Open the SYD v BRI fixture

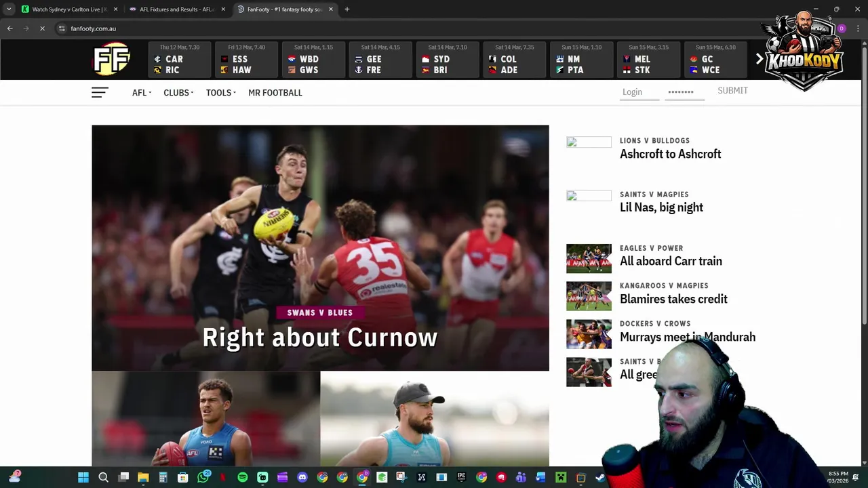point(448,60)
